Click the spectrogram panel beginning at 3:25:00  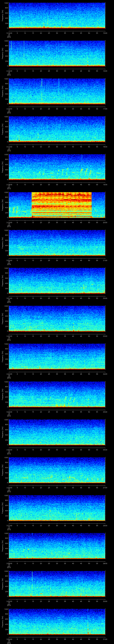57,432
